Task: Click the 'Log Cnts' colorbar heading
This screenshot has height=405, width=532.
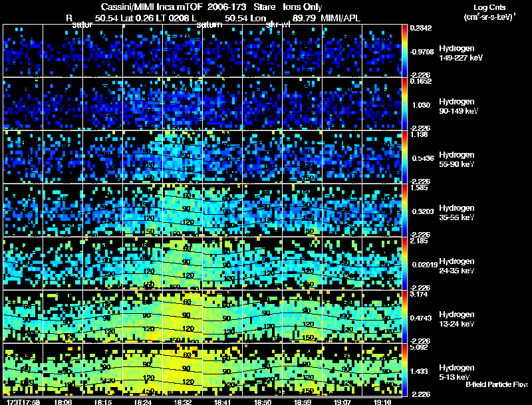Action: pos(489,7)
